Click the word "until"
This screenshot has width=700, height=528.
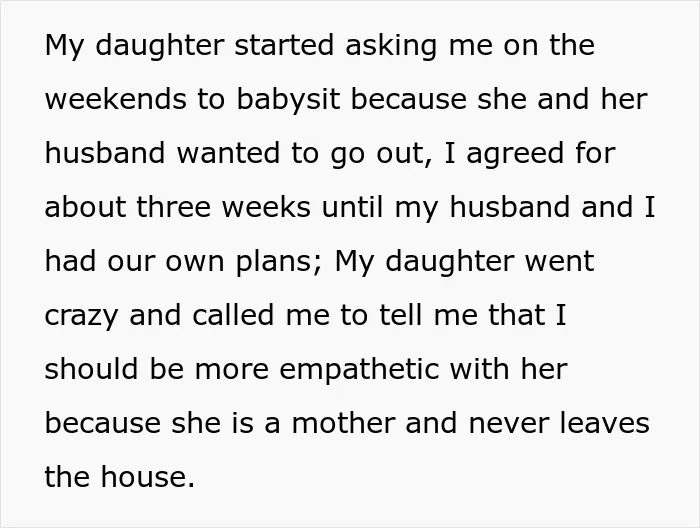[x=352, y=207]
